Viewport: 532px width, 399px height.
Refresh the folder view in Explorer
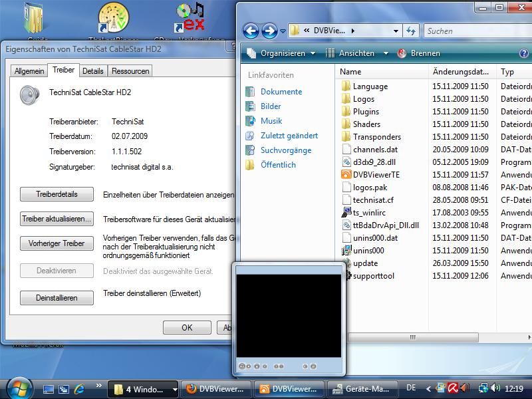pyautogui.click(x=411, y=31)
